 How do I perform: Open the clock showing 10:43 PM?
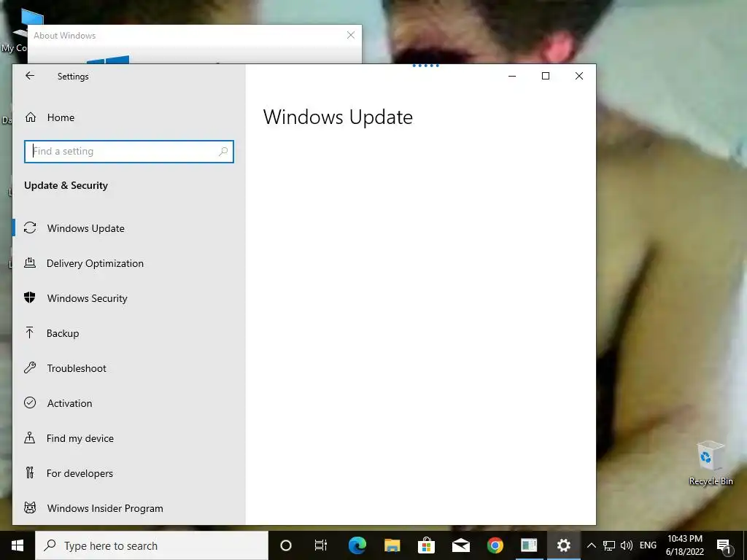[x=685, y=545]
